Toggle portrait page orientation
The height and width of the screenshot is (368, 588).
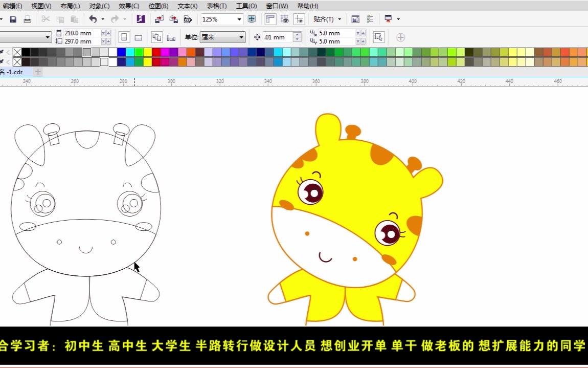(x=123, y=37)
